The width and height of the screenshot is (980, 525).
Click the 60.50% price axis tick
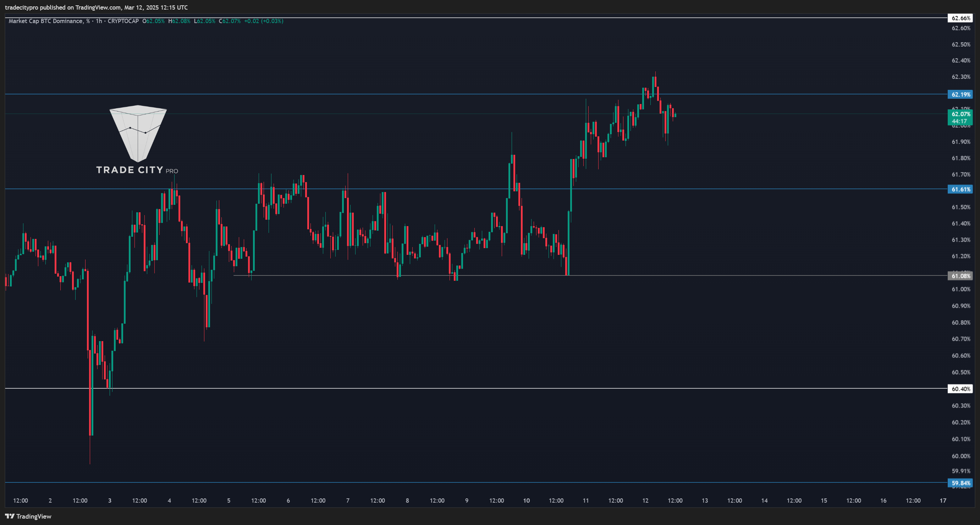point(961,372)
